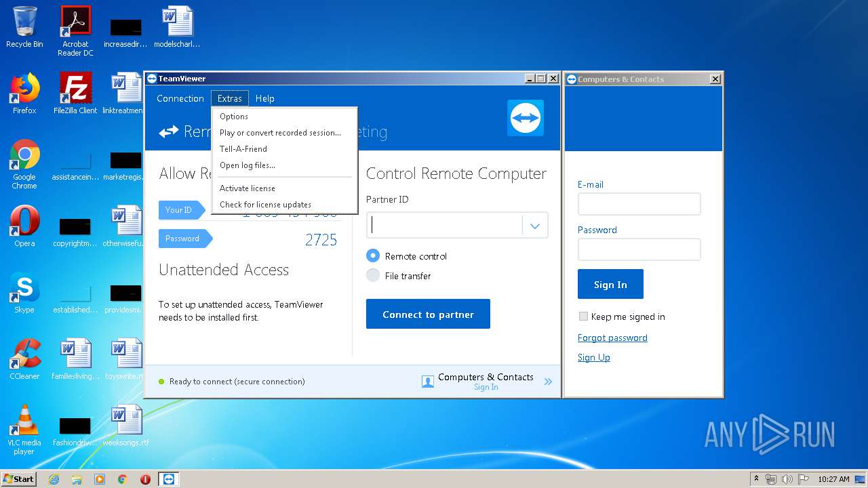Click the network tray icon
This screenshot has width=868, height=488.
click(x=771, y=479)
